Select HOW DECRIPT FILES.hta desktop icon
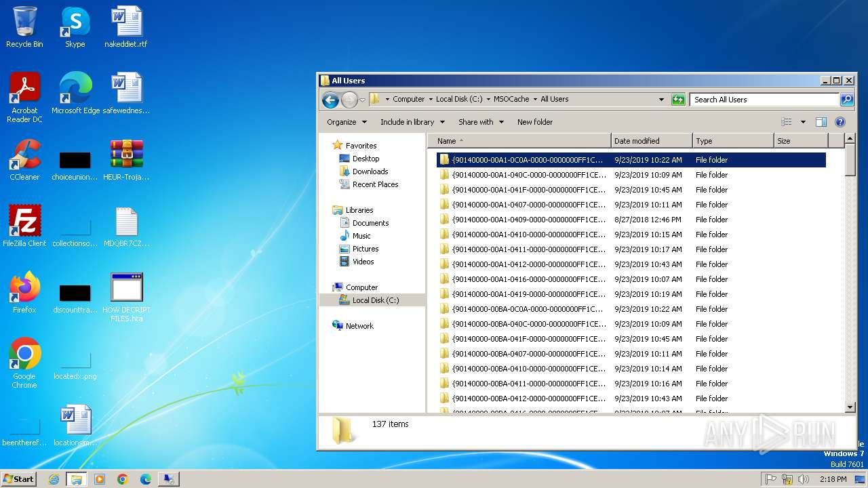 (126, 297)
